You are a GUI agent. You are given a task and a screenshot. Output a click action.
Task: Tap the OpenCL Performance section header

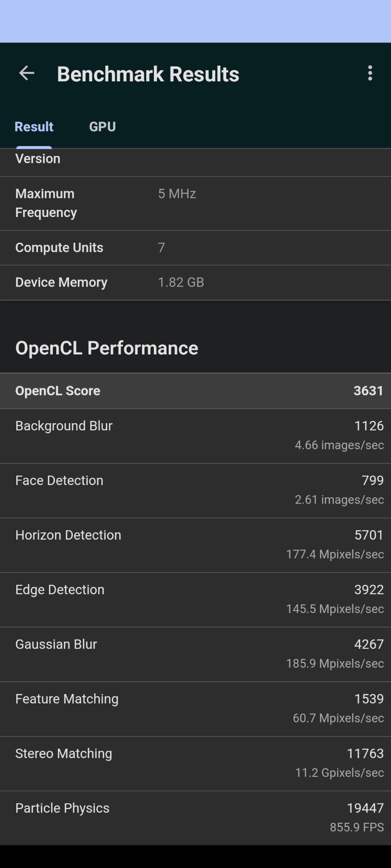(107, 348)
